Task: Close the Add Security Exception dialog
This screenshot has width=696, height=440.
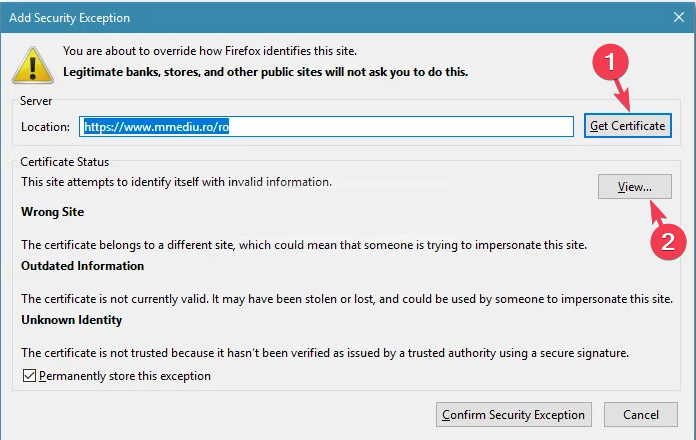Action: coord(679,17)
